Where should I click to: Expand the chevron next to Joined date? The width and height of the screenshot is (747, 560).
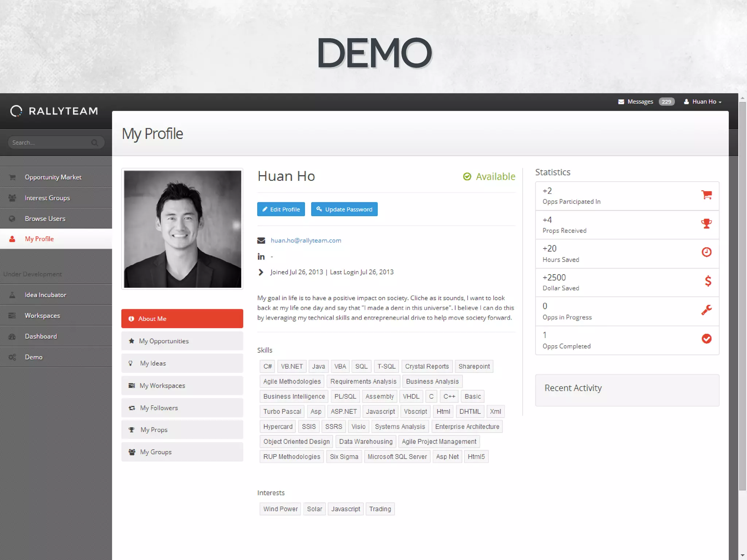[261, 272]
